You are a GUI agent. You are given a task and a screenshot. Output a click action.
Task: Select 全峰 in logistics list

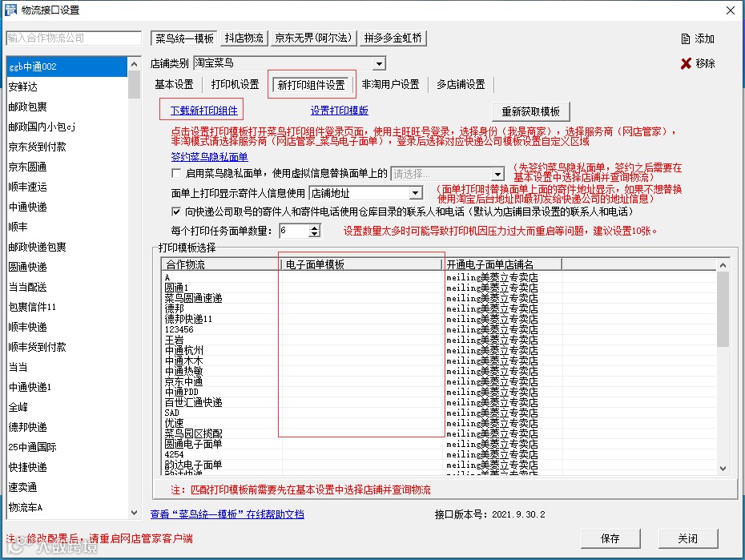[x=66, y=407]
